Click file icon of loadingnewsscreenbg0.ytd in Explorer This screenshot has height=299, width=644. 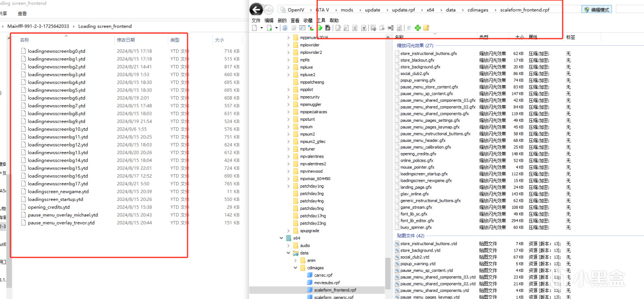click(23, 51)
